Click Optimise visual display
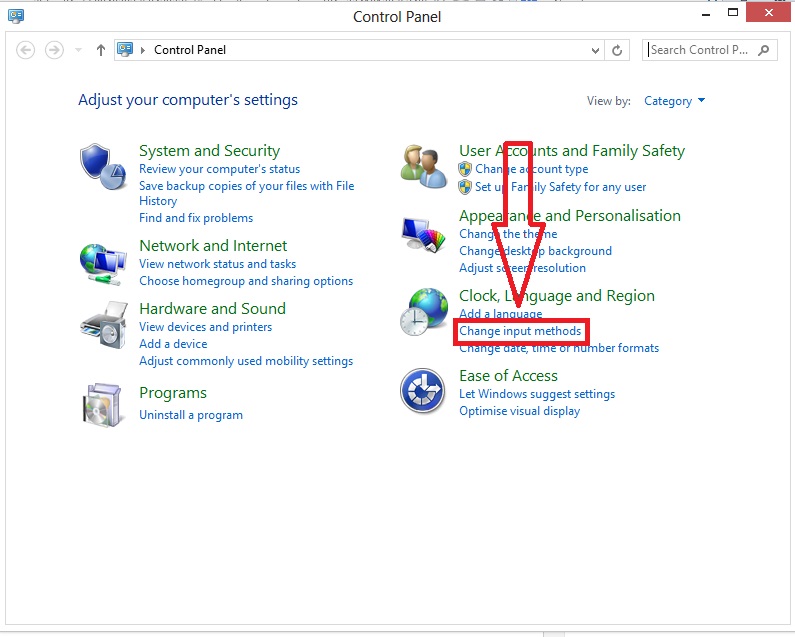This screenshot has height=637, width=795. (520, 411)
